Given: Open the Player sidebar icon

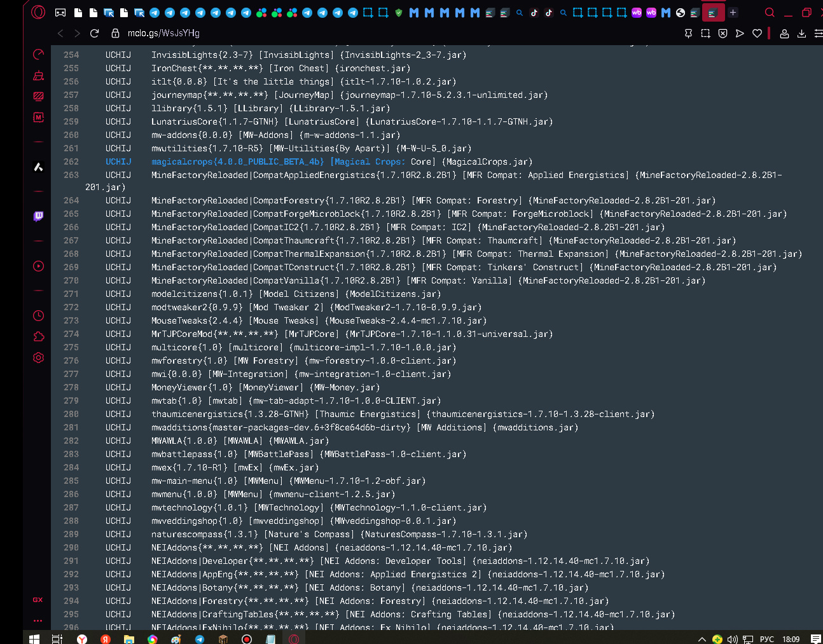Looking at the screenshot, I should [x=38, y=266].
